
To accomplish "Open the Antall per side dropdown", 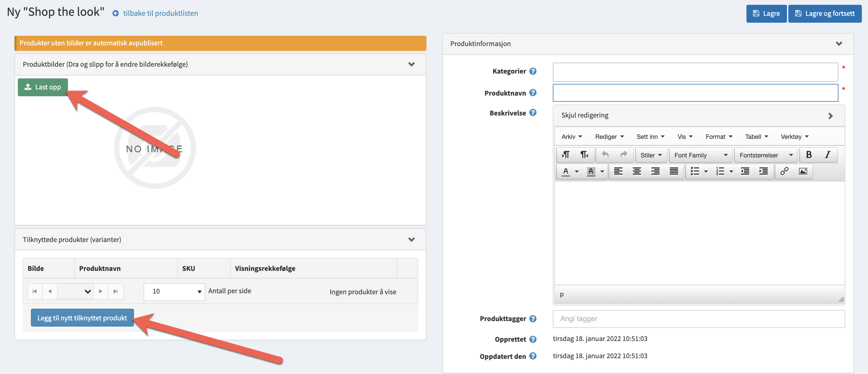I will click(x=174, y=291).
